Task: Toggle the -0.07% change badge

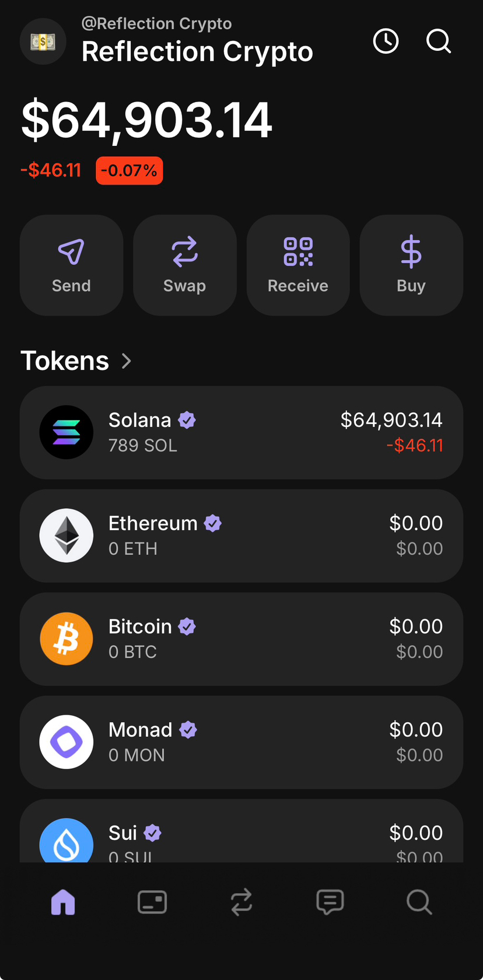Action: [129, 171]
